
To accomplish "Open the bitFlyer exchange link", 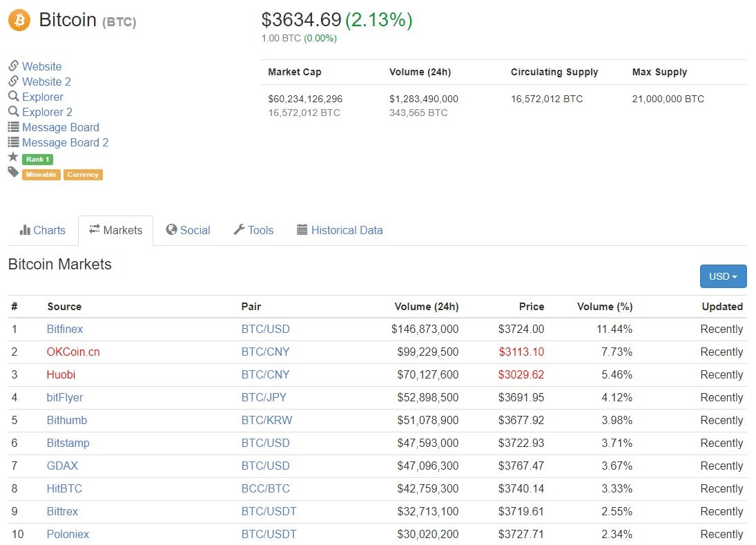I will pyautogui.click(x=65, y=398).
